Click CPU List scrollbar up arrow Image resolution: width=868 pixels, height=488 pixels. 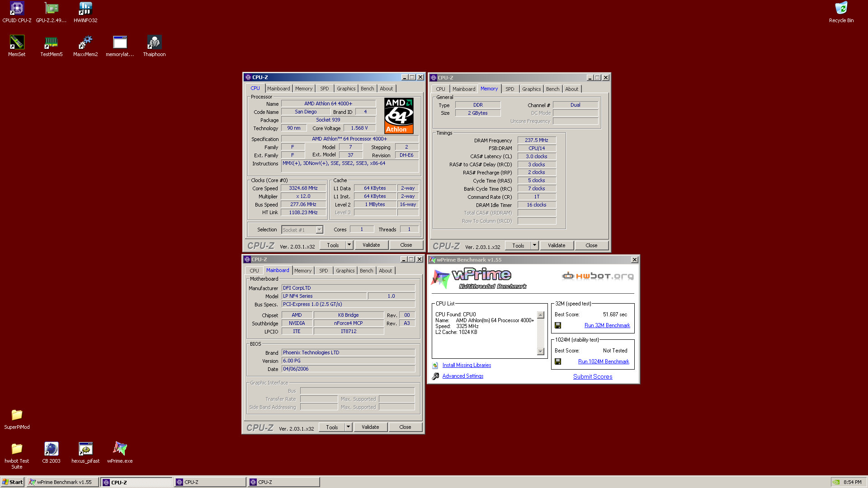pos(540,315)
